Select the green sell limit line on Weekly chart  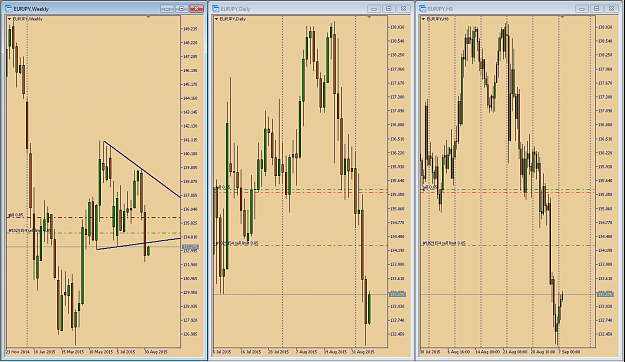click(x=94, y=233)
